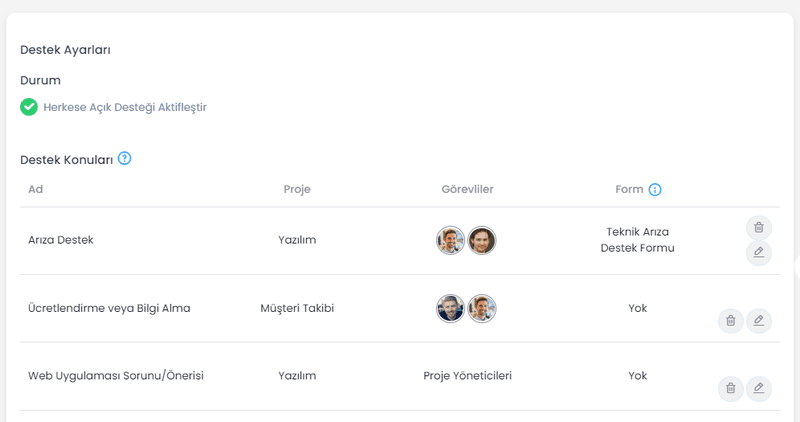Select first assignee avatar in Arıza Destek

coord(451,240)
